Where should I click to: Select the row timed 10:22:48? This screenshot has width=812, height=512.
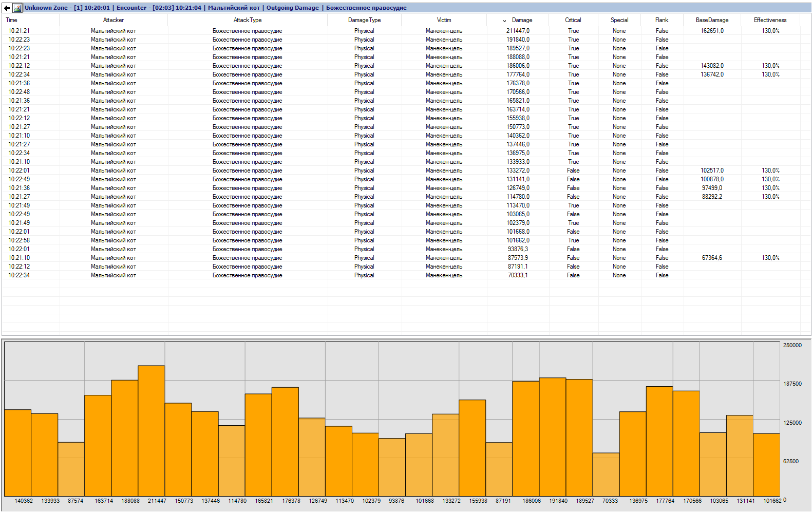[406, 92]
